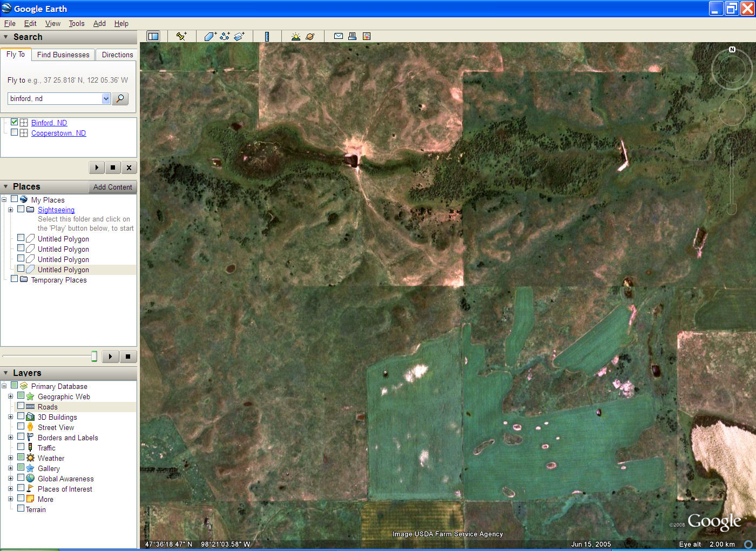Click the 3D Buildings layer icon
Image resolution: width=756 pixels, height=551 pixels.
tap(30, 416)
